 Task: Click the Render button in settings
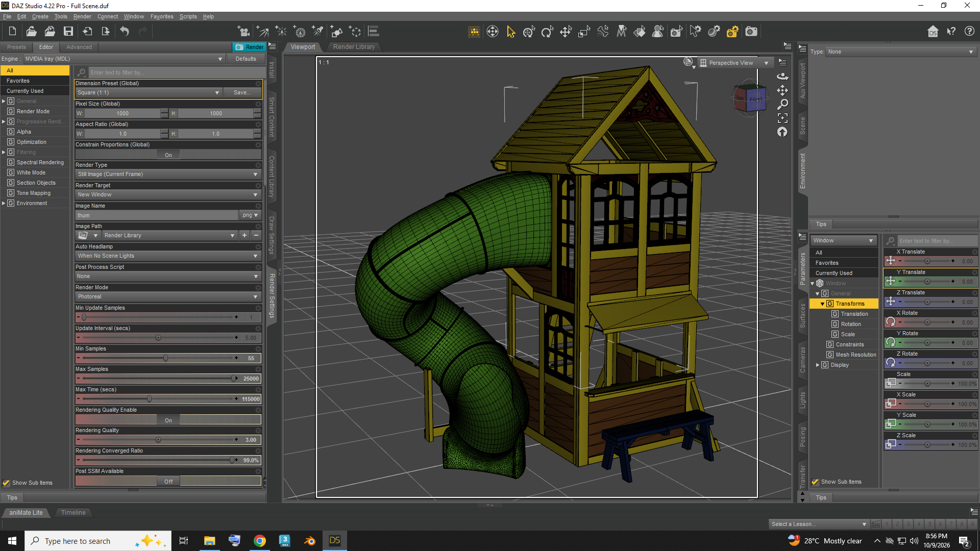click(249, 47)
